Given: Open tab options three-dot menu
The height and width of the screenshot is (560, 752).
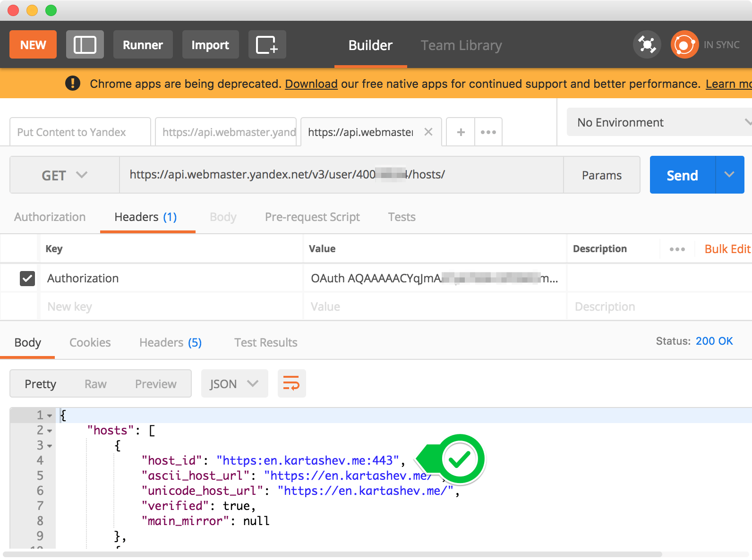Looking at the screenshot, I should tap(488, 132).
